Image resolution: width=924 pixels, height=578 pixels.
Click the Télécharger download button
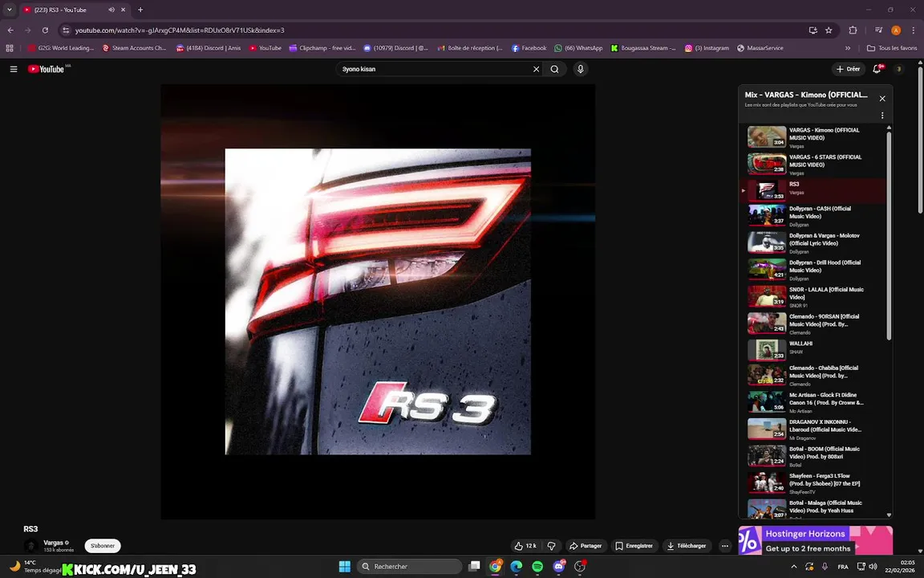pyautogui.click(x=687, y=546)
